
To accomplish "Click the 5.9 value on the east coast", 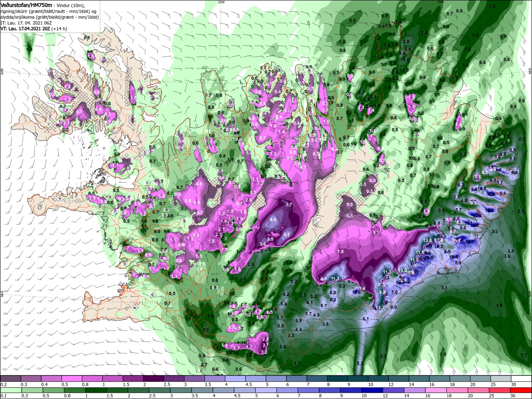I will pos(512,150).
